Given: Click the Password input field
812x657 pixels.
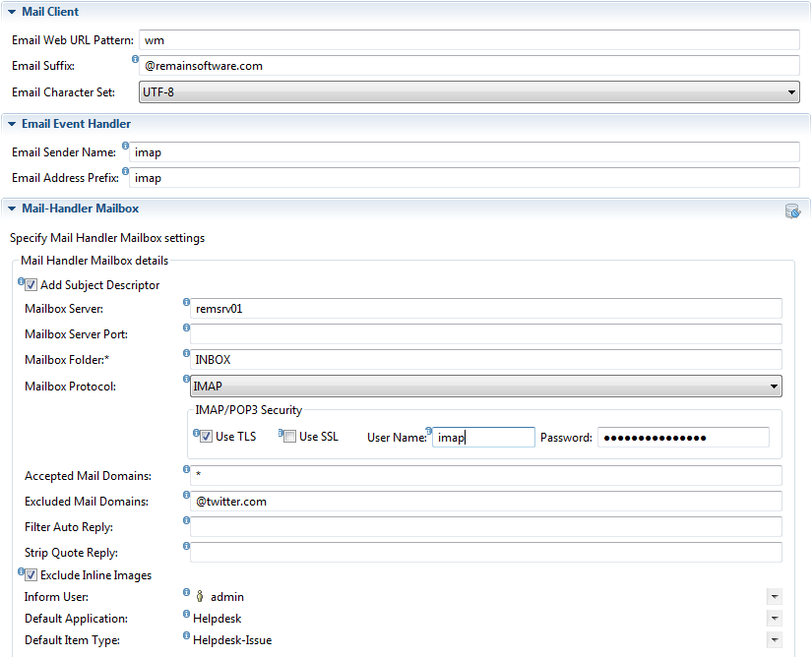Looking at the screenshot, I should pyautogui.click(x=683, y=438).
